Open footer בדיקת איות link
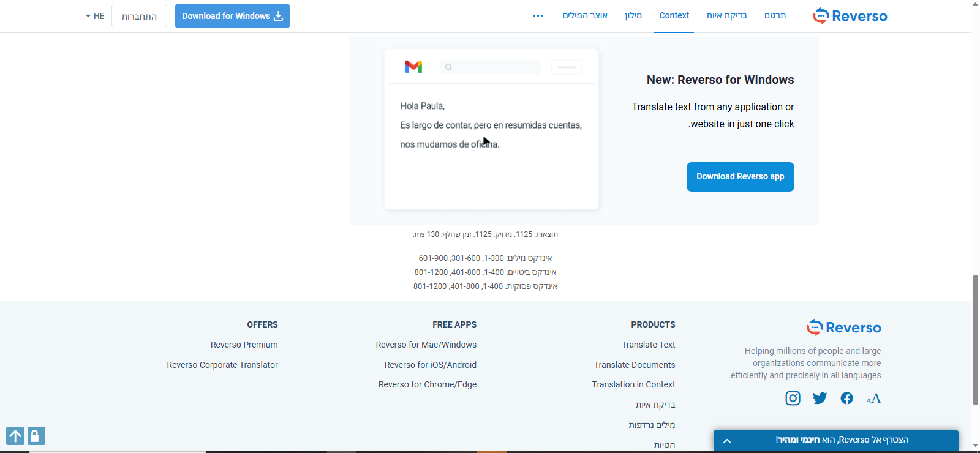 655,405
